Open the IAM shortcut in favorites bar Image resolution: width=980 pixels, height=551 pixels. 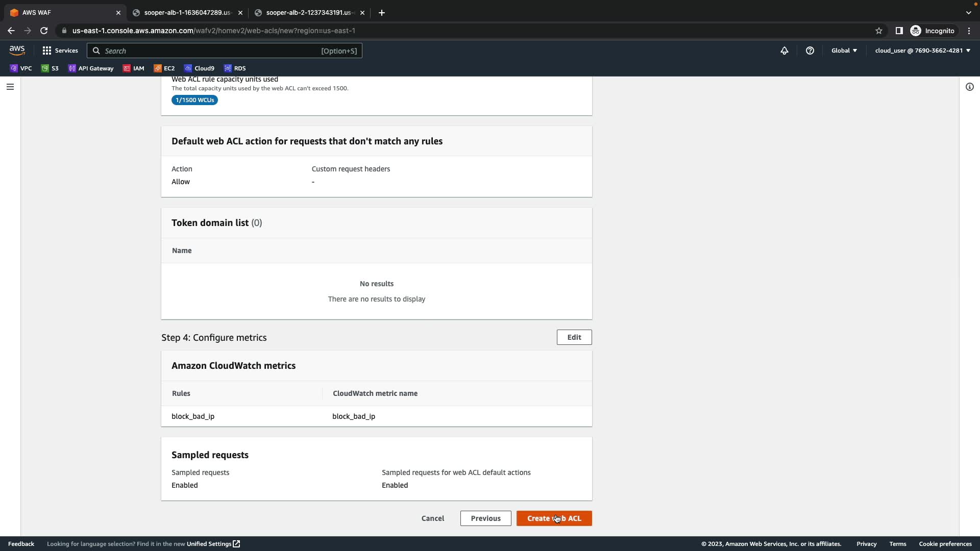pyautogui.click(x=134, y=68)
